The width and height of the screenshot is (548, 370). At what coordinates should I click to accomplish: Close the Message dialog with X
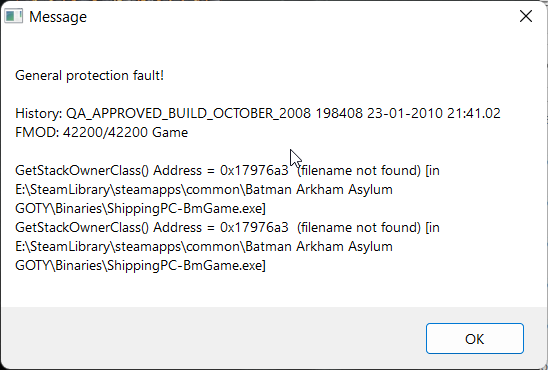pos(526,16)
